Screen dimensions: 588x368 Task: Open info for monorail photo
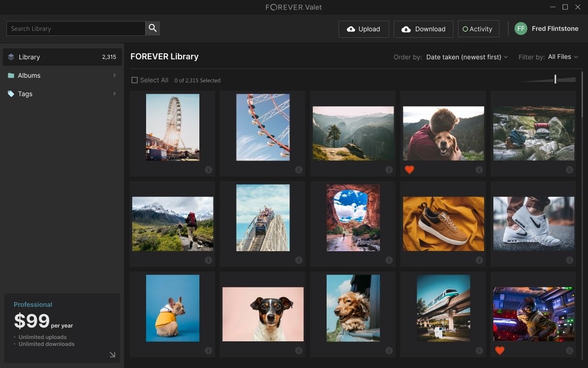479,351
